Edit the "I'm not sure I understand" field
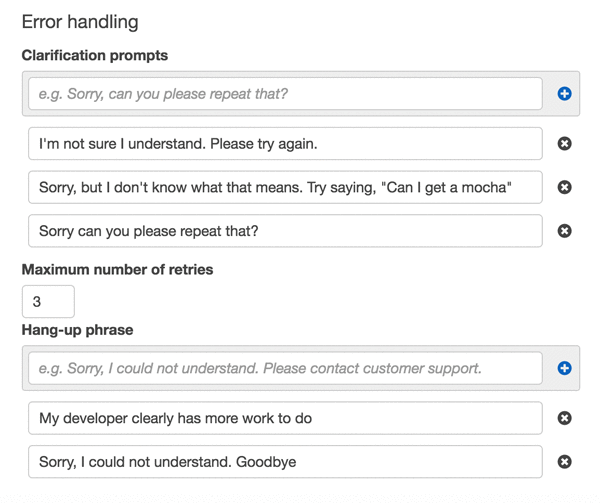600x503 pixels. pos(285,144)
